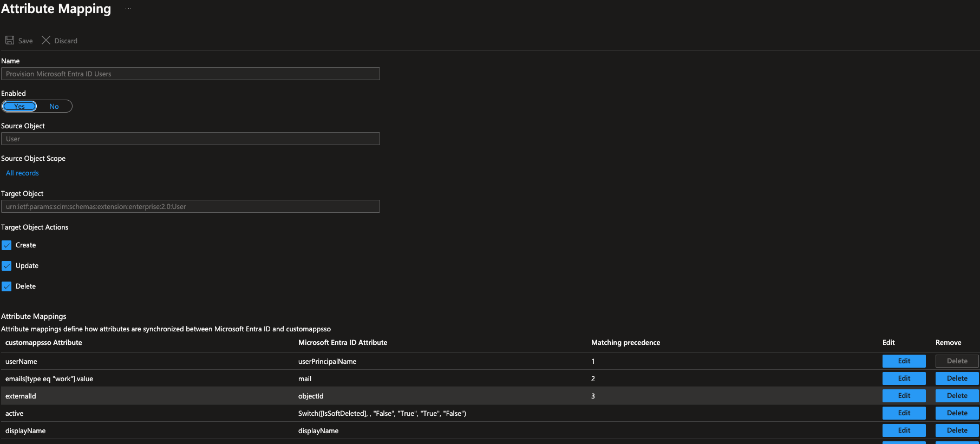Screen dimensions: 980x444
Task: Click the Target Object field
Action: 190,206
